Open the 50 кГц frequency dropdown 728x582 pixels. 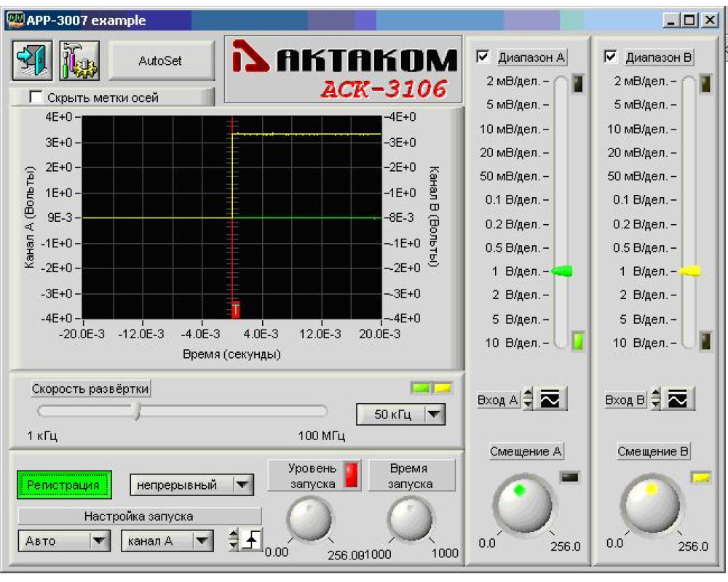click(x=400, y=414)
